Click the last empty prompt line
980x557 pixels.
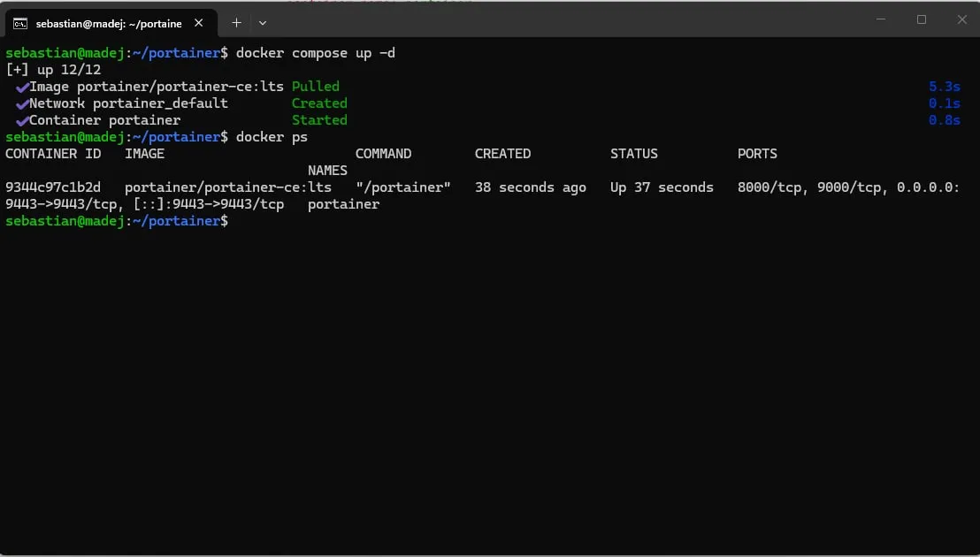coord(117,222)
